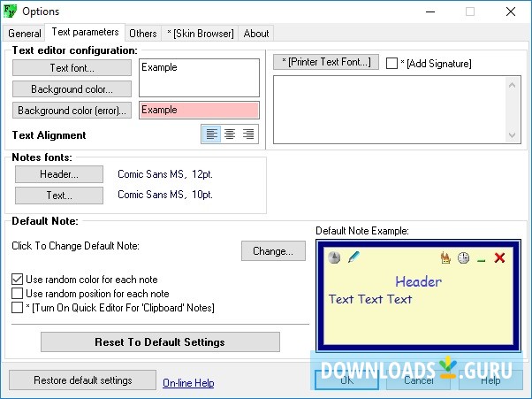Close the Options window
The width and height of the screenshot is (532, 399).
(511, 12)
